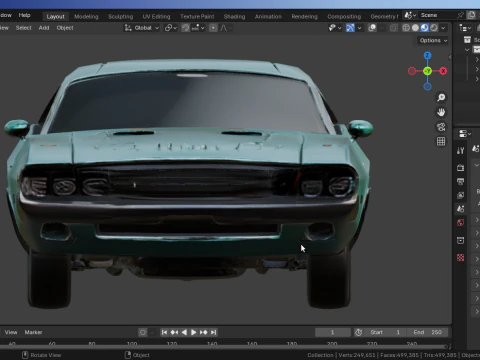Open the outliner editor type dropdown

[x=465, y=28]
